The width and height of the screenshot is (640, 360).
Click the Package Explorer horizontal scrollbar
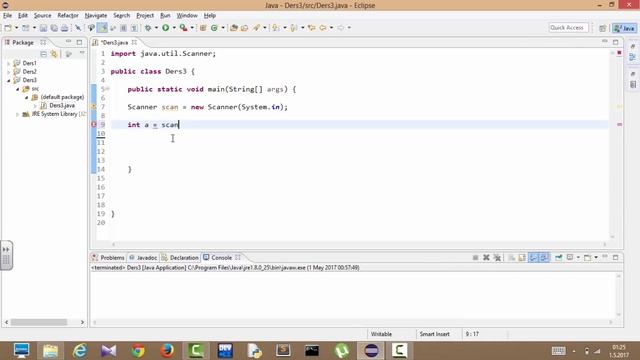pos(39,322)
